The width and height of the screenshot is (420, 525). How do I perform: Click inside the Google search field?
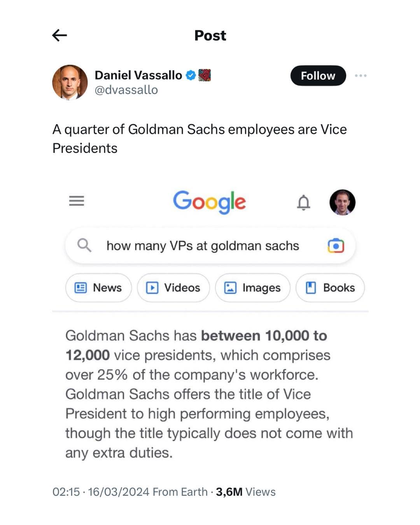click(202, 245)
